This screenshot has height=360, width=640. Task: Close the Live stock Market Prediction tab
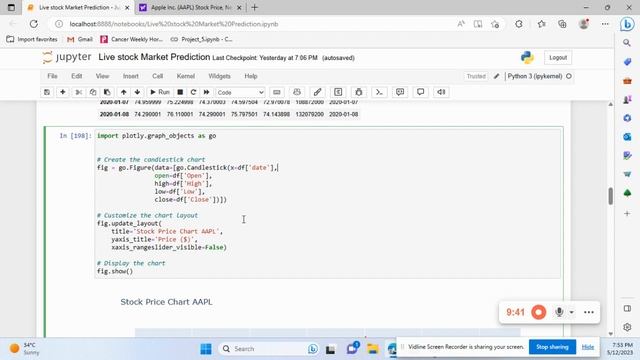127,8
